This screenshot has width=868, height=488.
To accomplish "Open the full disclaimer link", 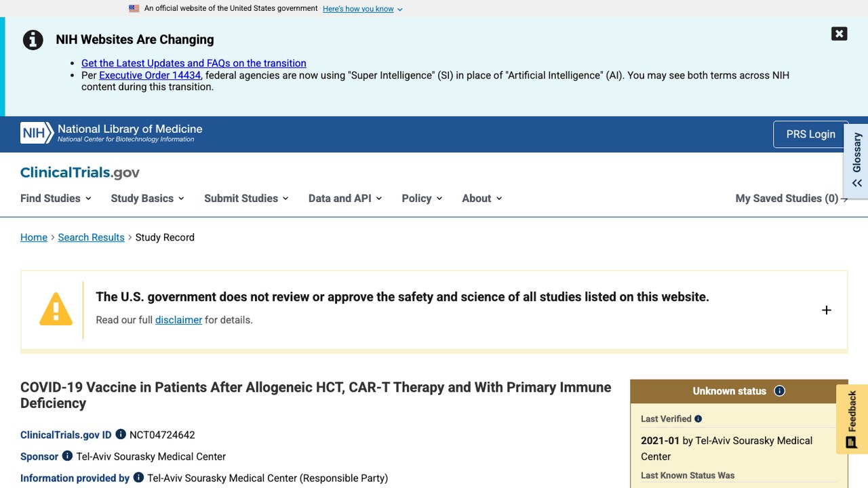I will pyautogui.click(x=178, y=320).
